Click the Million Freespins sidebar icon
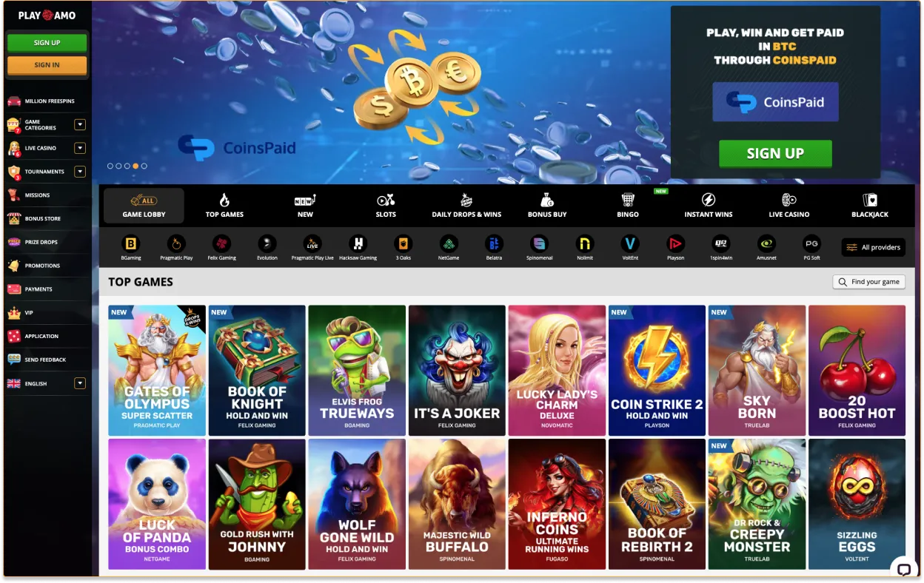 coord(13,101)
